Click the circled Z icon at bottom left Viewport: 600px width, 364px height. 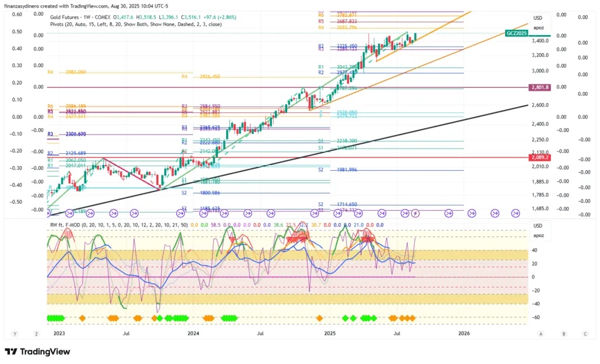(x=36, y=334)
